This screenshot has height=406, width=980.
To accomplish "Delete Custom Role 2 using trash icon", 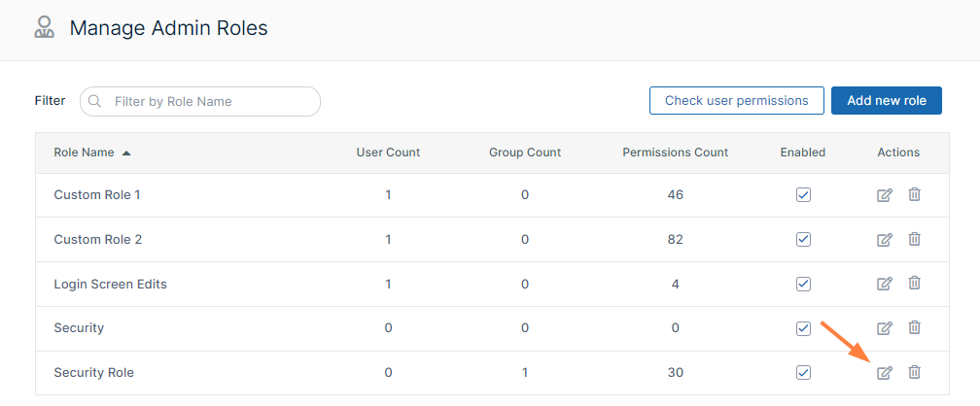I will [x=914, y=239].
